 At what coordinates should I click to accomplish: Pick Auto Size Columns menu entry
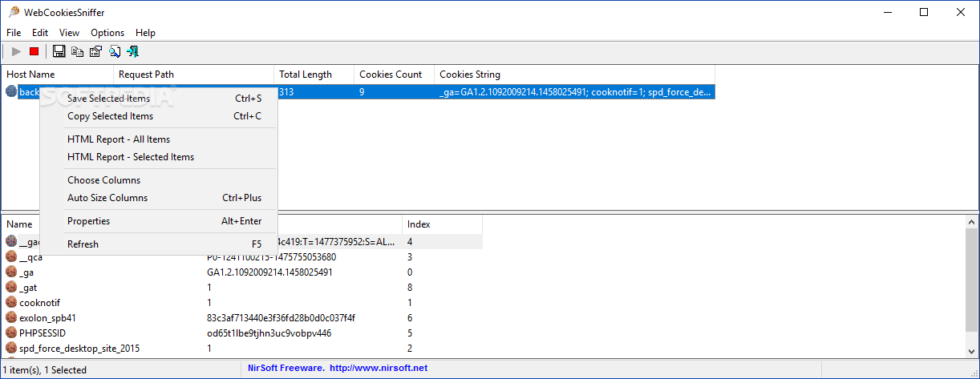point(107,198)
